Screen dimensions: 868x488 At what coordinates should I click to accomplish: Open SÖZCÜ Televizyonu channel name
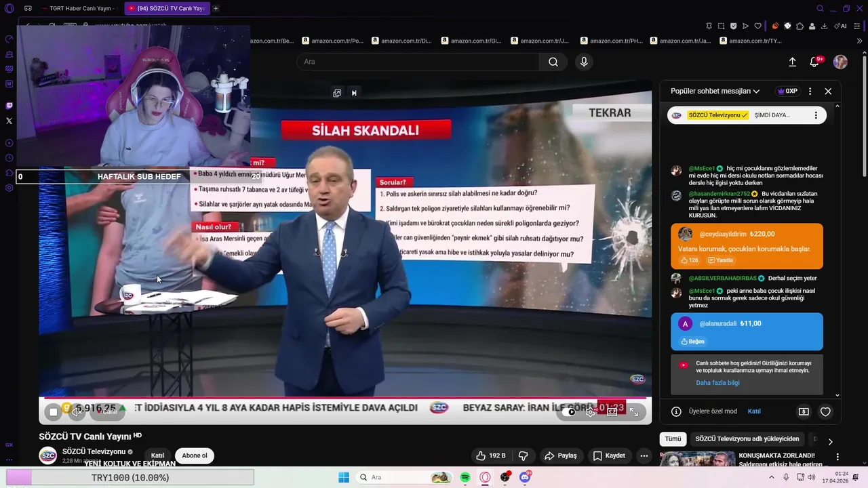(94, 451)
